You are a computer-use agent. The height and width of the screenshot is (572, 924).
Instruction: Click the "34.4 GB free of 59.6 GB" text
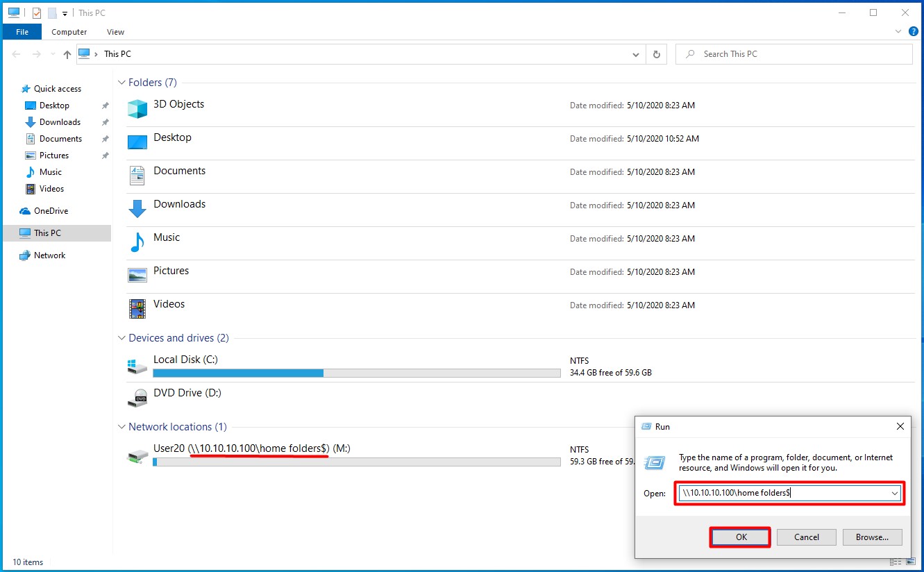[611, 373]
